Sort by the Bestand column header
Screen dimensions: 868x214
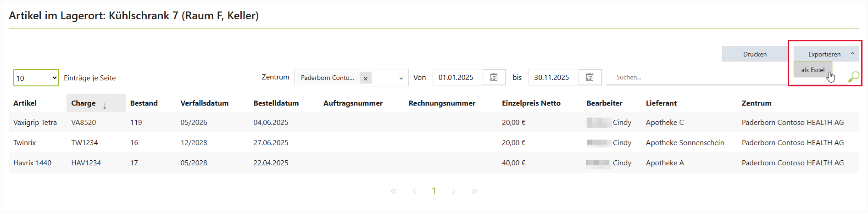pos(144,103)
